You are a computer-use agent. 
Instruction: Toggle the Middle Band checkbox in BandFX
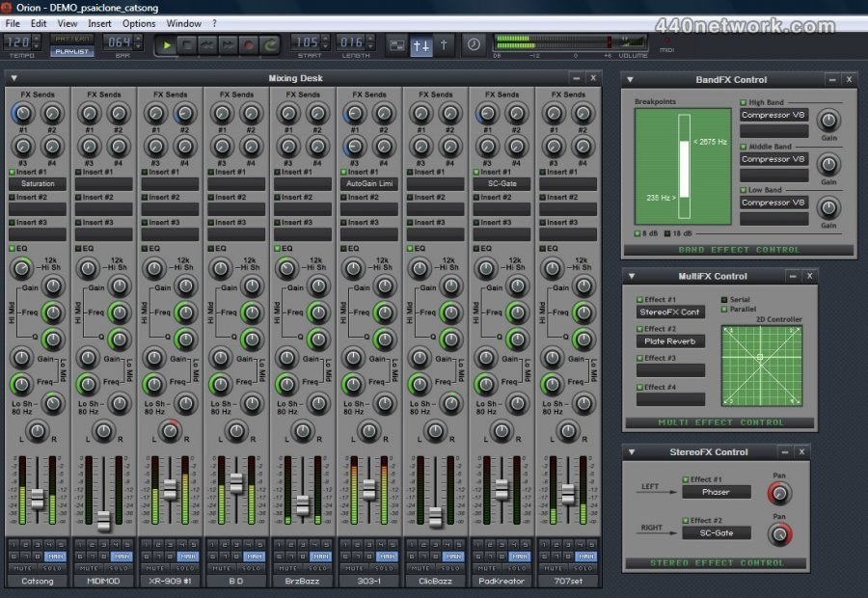[744, 147]
